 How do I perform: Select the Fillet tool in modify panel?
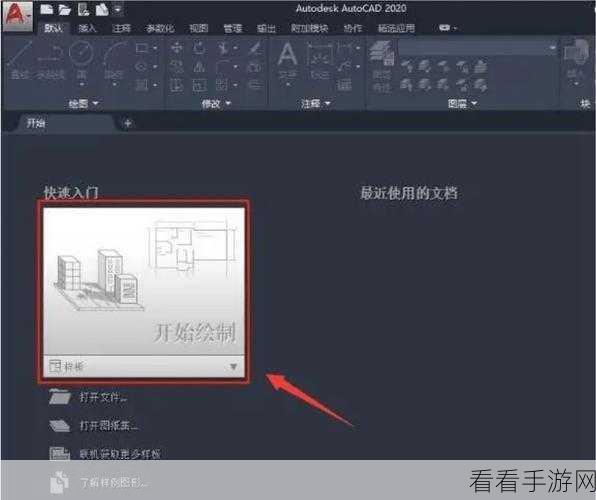(x=223, y=67)
